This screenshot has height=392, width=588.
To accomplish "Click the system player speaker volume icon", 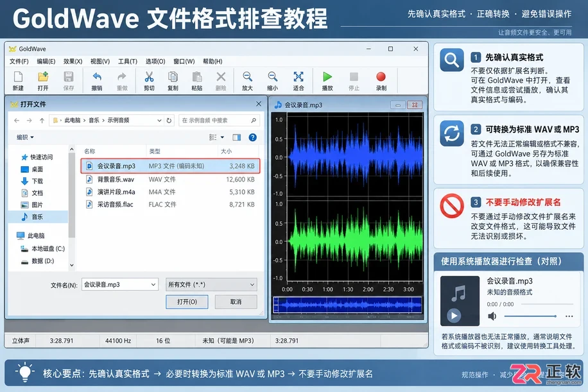I will [x=492, y=316].
